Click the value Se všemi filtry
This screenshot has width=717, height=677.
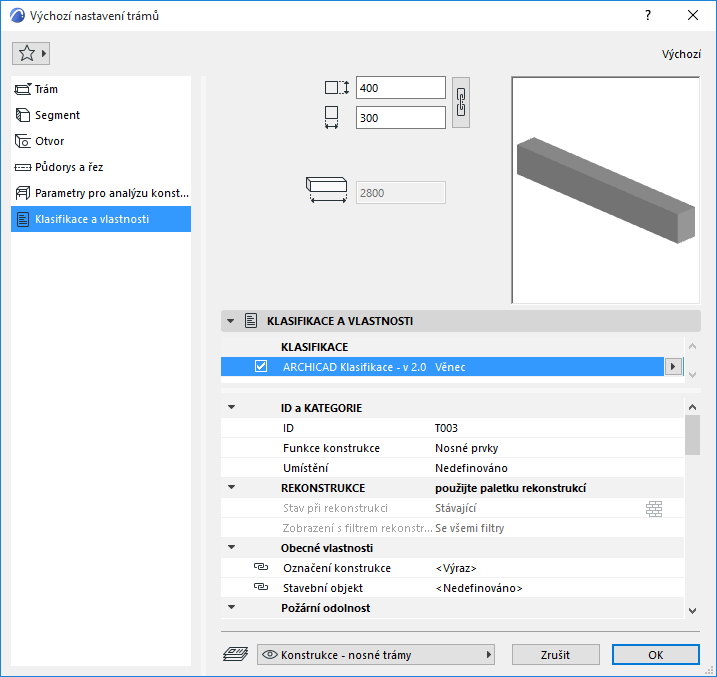coord(469,528)
